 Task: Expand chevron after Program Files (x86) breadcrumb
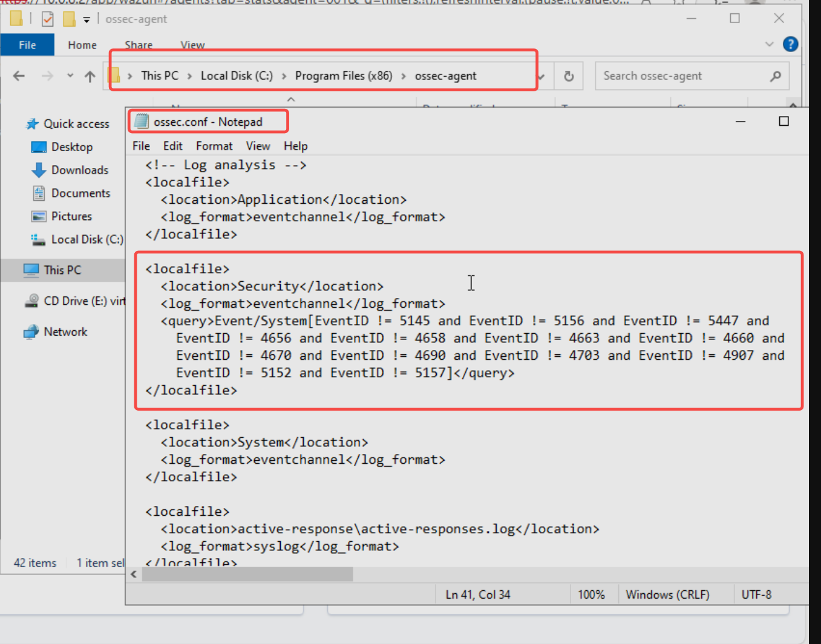pyautogui.click(x=404, y=76)
